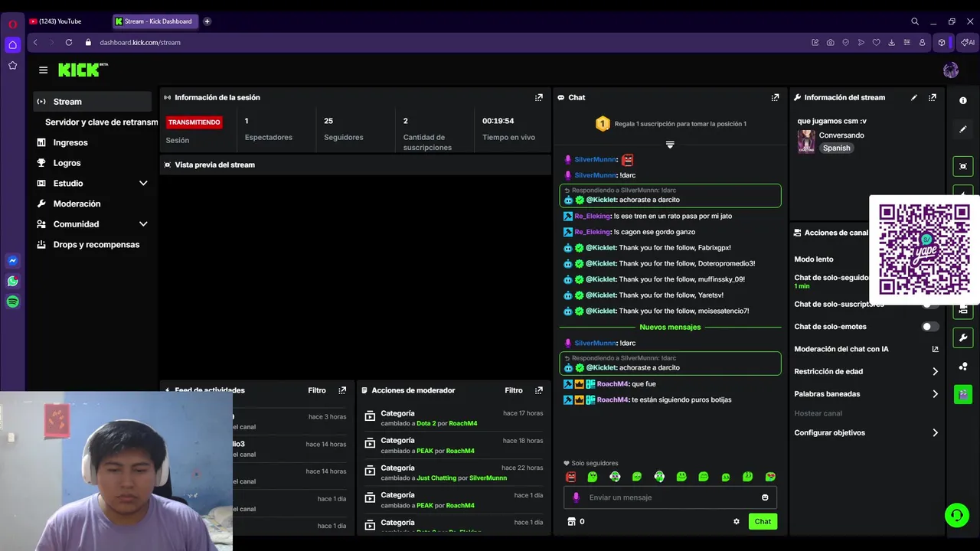Click Categoría cambiado a Dota 2 entry
980x551 pixels.
[453, 418]
